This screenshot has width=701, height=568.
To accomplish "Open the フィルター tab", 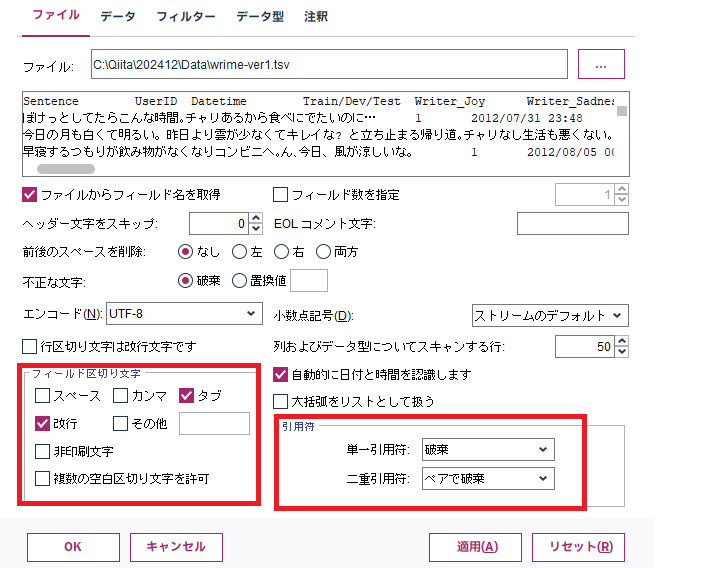I will (x=186, y=17).
